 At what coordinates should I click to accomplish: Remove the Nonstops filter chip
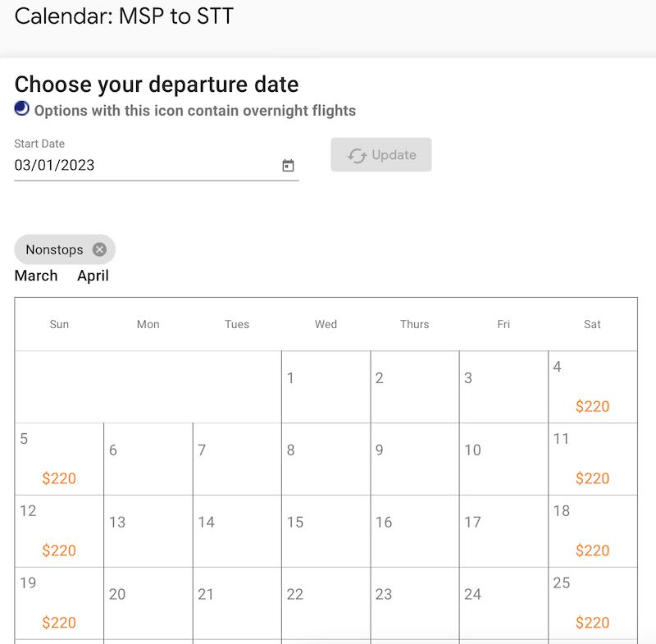(99, 249)
